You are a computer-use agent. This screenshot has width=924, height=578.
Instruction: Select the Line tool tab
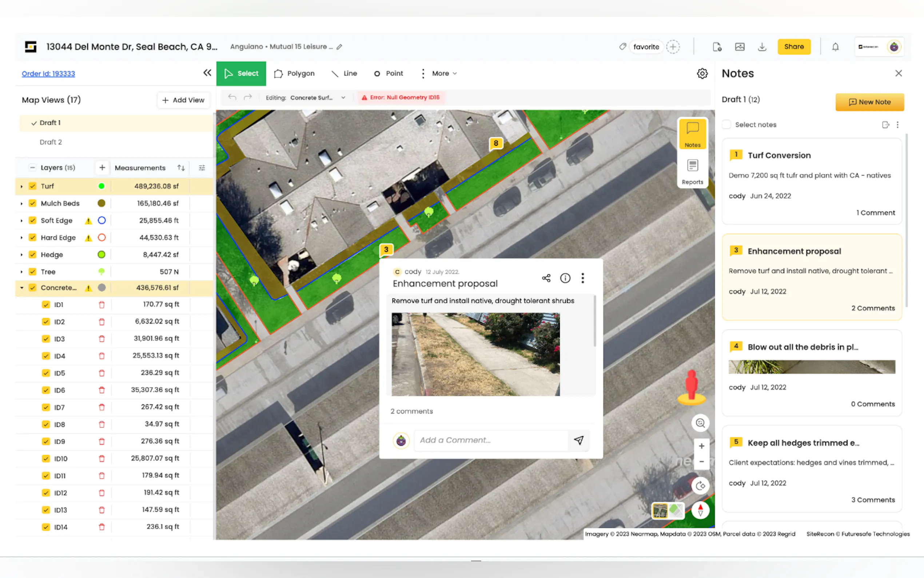pos(344,74)
